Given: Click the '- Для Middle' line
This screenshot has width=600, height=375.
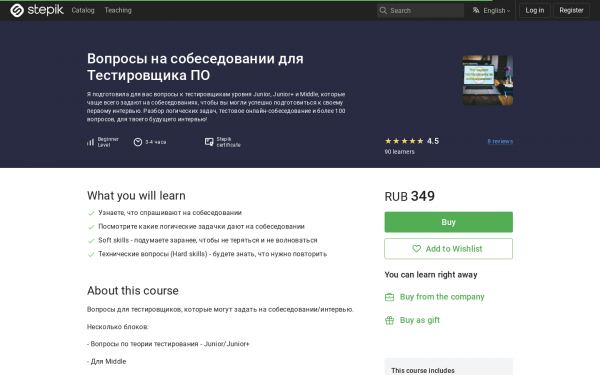Looking at the screenshot, I should click(106, 361).
